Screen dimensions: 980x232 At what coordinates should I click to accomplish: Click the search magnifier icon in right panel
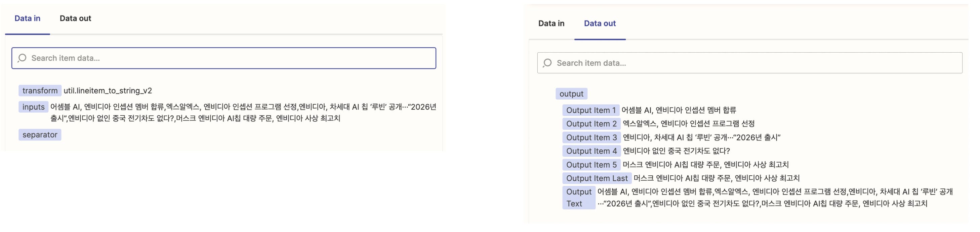(x=547, y=63)
